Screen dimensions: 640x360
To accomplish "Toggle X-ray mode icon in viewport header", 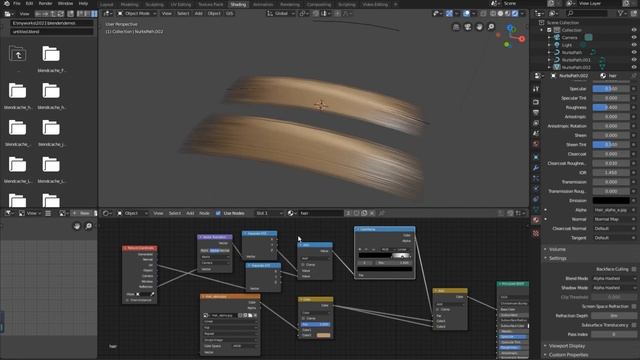I will (x=483, y=13).
